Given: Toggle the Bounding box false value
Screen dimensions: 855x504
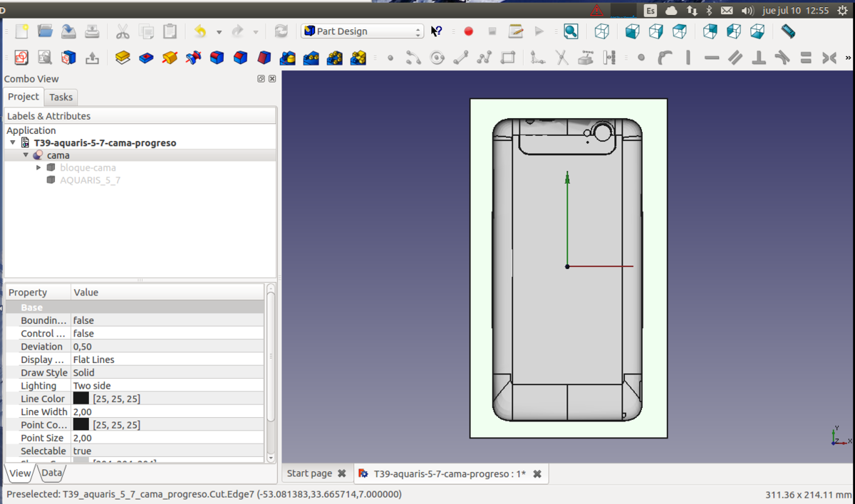Looking at the screenshot, I should (83, 320).
